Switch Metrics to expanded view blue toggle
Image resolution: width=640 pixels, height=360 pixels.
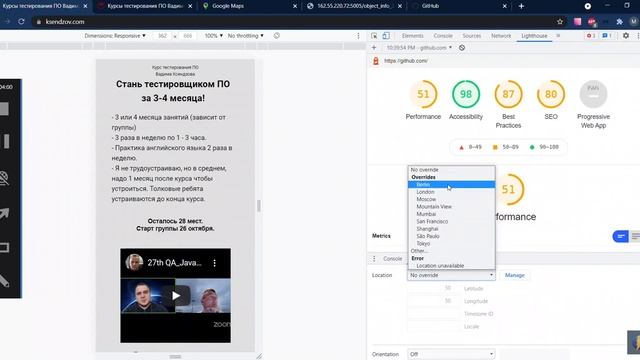620,236
